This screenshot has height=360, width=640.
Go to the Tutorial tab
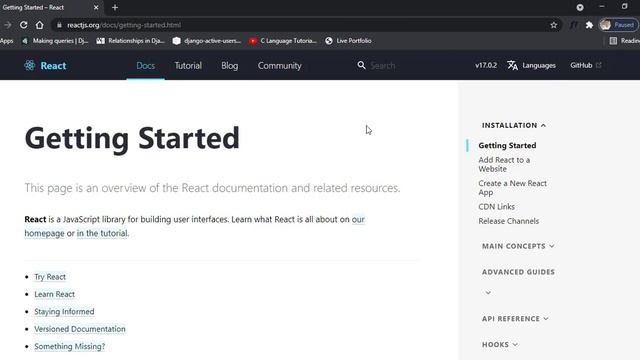188,65
